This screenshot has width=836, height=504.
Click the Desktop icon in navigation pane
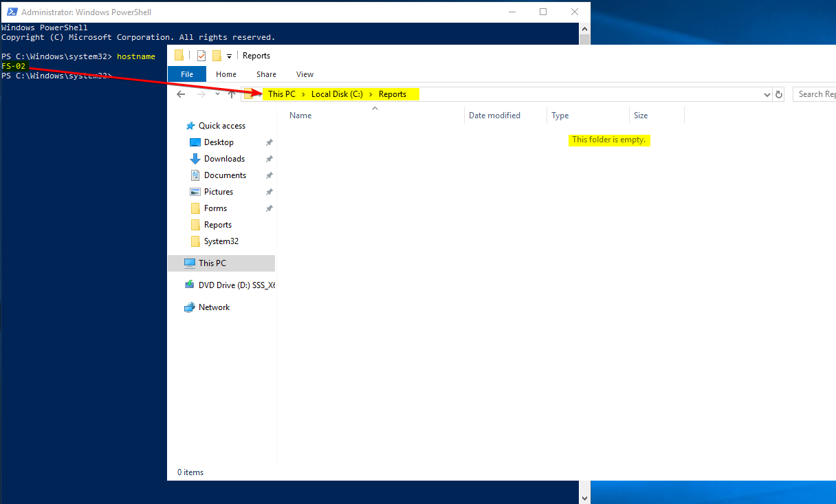pos(195,142)
